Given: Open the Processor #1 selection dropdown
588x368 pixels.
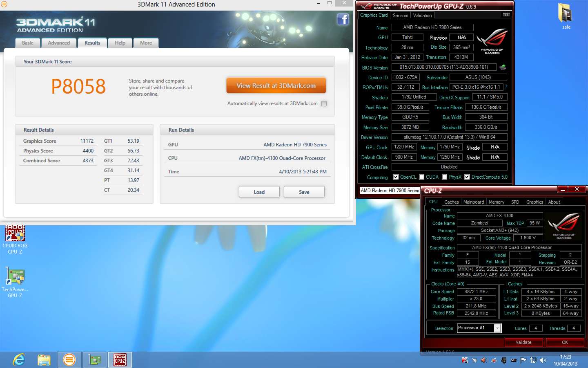Looking at the screenshot, I should pos(497,328).
